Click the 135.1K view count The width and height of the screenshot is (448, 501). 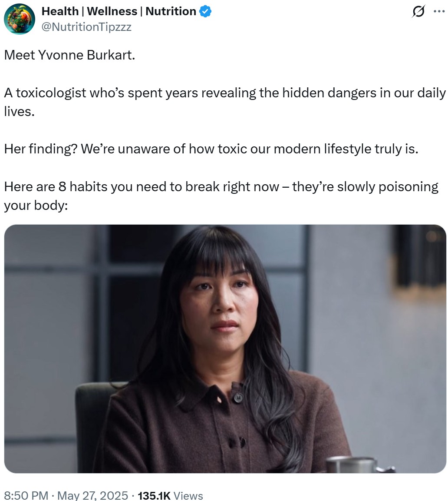pos(154,495)
